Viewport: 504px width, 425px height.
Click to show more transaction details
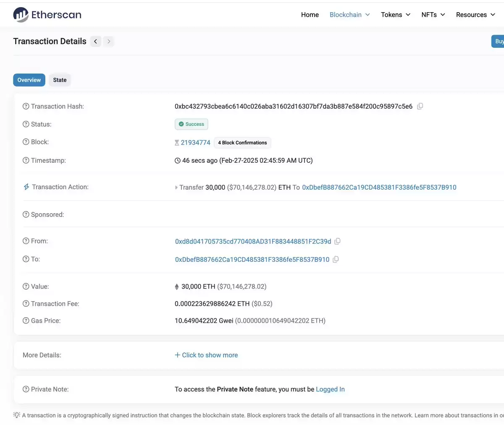pos(206,355)
